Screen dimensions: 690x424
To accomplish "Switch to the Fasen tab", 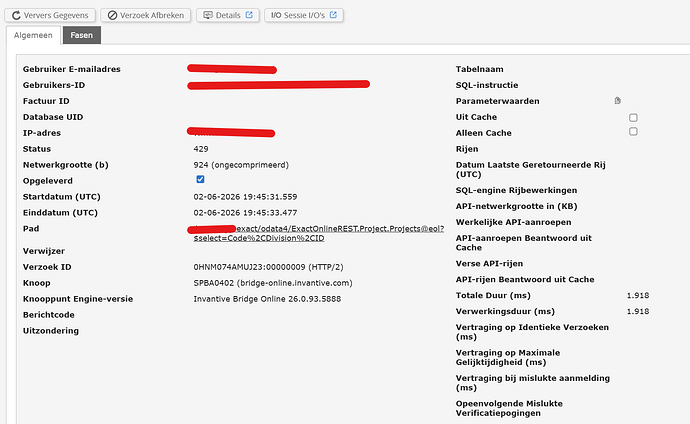I will (82, 35).
